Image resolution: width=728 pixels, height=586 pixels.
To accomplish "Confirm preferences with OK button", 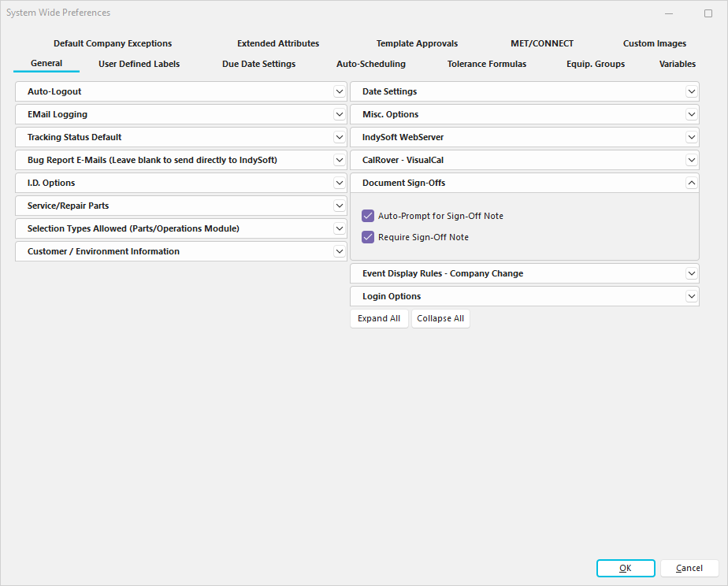I will [x=626, y=569].
